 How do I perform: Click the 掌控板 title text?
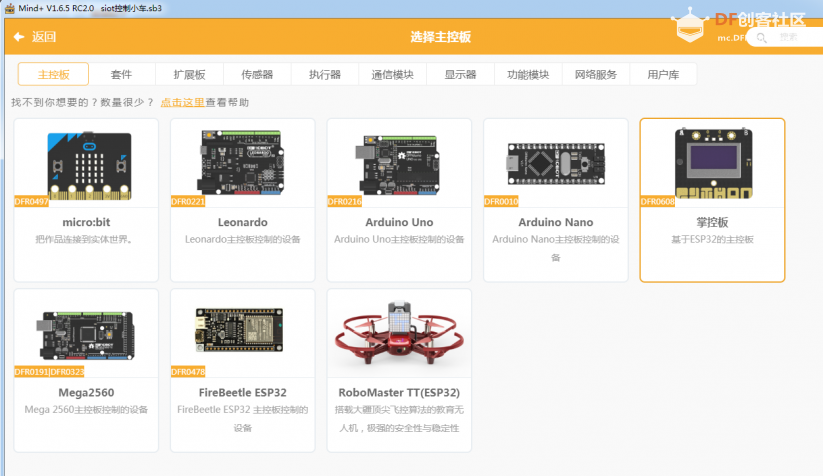click(x=712, y=223)
